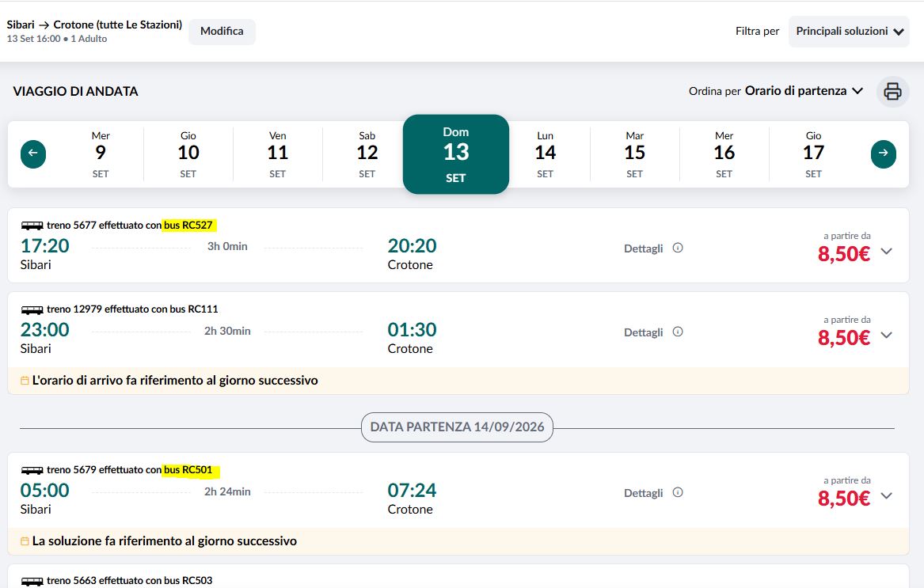Select Sab 12 SET date tab
Viewport: 924px width, 588px height.
tap(367, 154)
